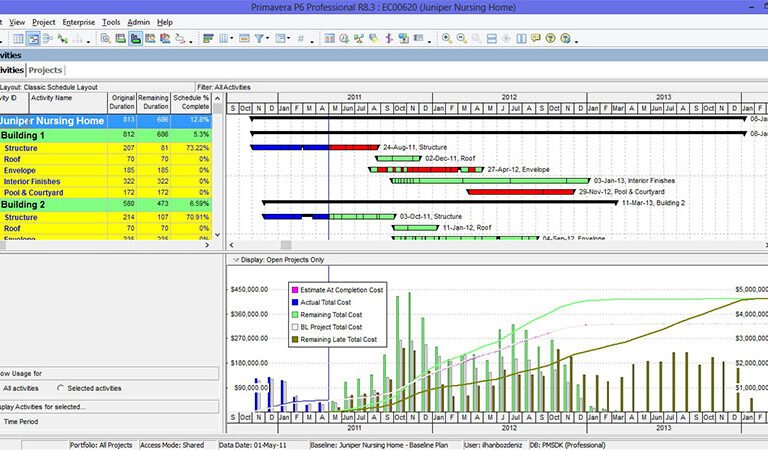Click the blue Actual Total Cost swatch

pos(295,302)
